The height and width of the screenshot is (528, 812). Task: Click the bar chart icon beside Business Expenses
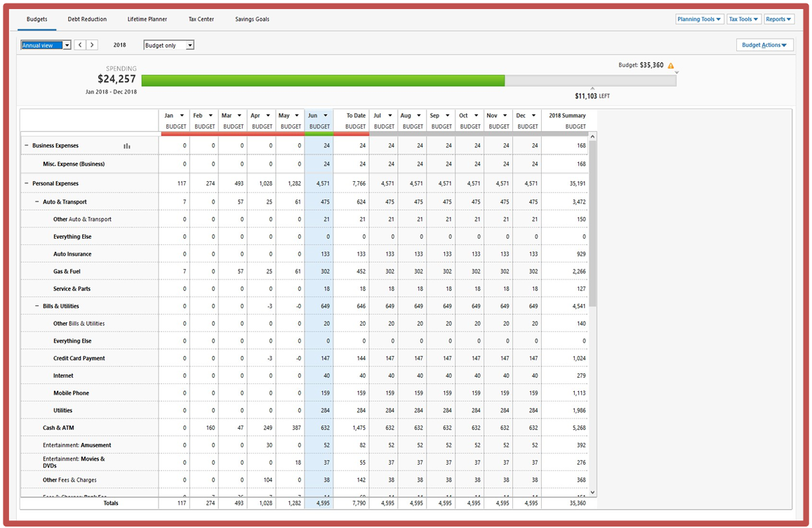coord(127,146)
